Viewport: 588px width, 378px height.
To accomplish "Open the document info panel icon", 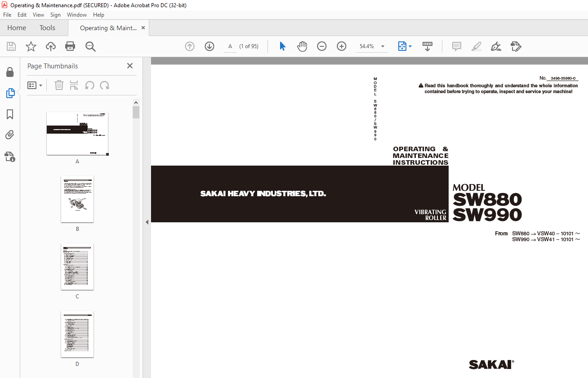I will tap(10, 157).
